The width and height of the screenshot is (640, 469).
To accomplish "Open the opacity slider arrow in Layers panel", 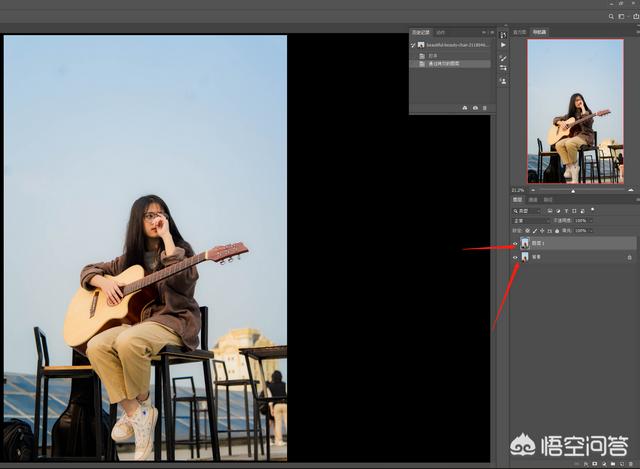I will pos(591,220).
